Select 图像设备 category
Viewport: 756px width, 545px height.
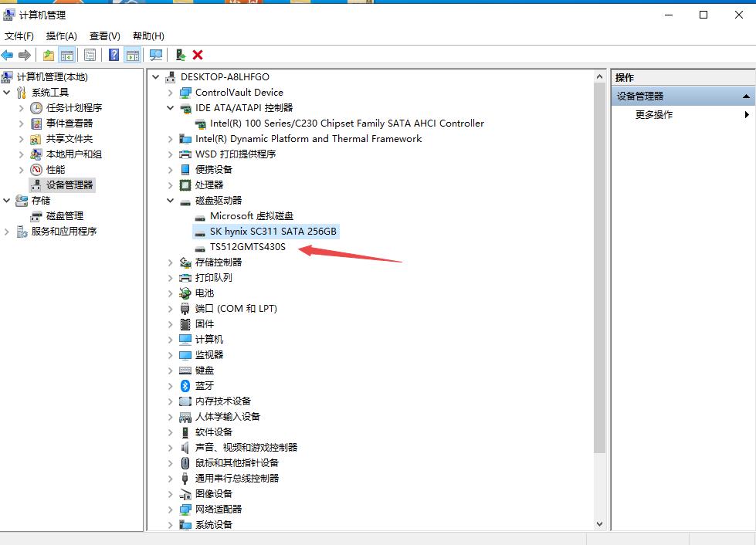click(214, 493)
